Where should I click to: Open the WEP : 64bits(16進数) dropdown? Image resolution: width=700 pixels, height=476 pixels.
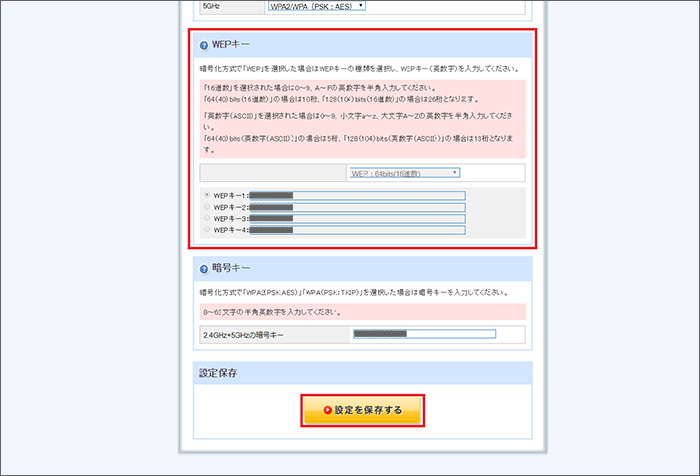pos(404,173)
